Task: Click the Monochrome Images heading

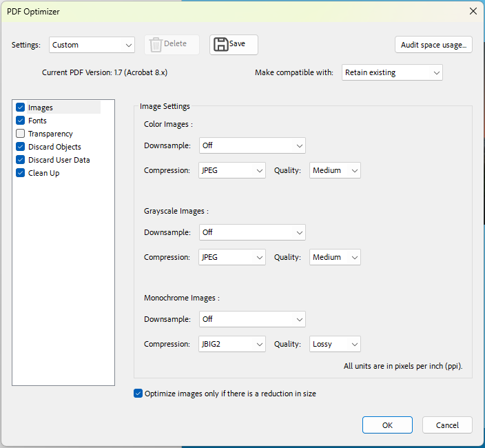Action: [x=182, y=298]
